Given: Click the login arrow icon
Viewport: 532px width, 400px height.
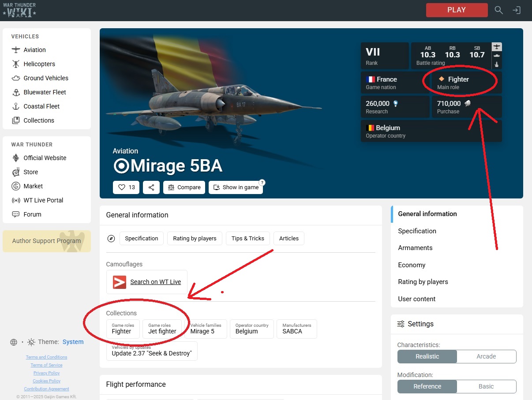Looking at the screenshot, I should [x=517, y=10].
